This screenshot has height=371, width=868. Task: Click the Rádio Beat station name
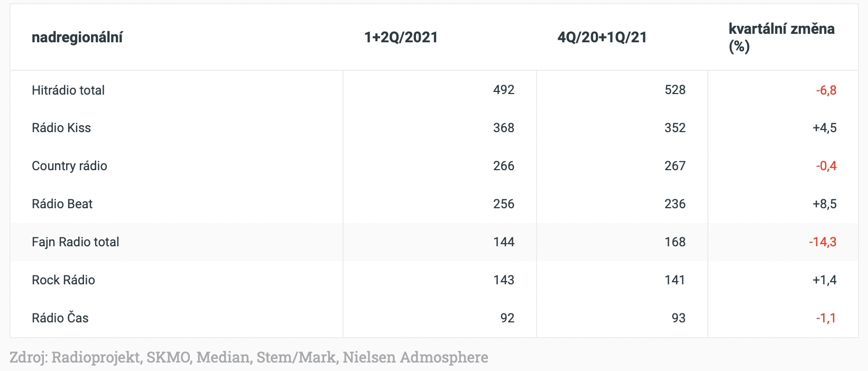click(x=62, y=204)
